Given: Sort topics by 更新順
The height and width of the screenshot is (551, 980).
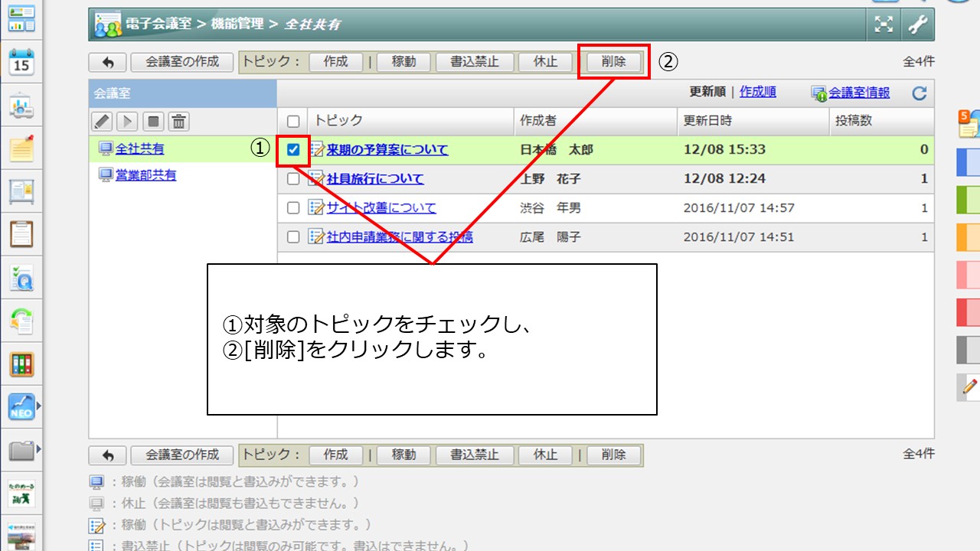Looking at the screenshot, I should pos(708,92).
